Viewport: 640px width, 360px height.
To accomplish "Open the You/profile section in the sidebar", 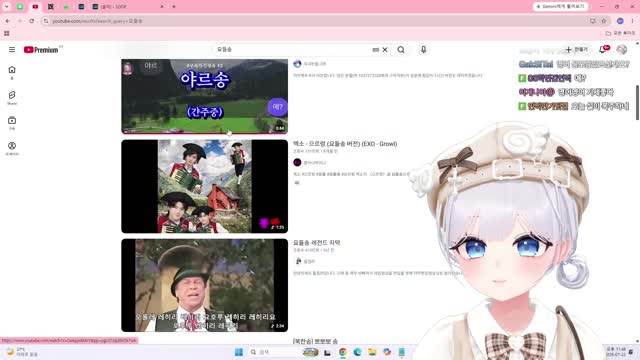I will click(12, 148).
